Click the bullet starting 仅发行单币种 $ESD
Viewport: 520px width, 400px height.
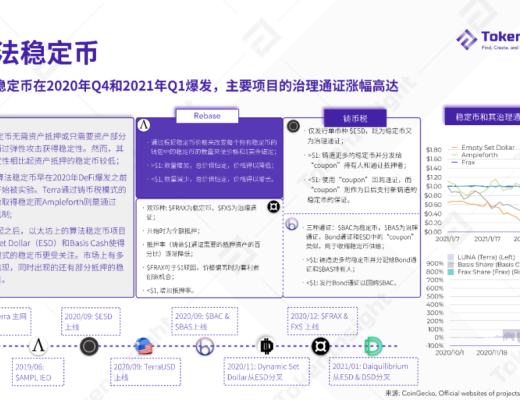[x=359, y=136]
